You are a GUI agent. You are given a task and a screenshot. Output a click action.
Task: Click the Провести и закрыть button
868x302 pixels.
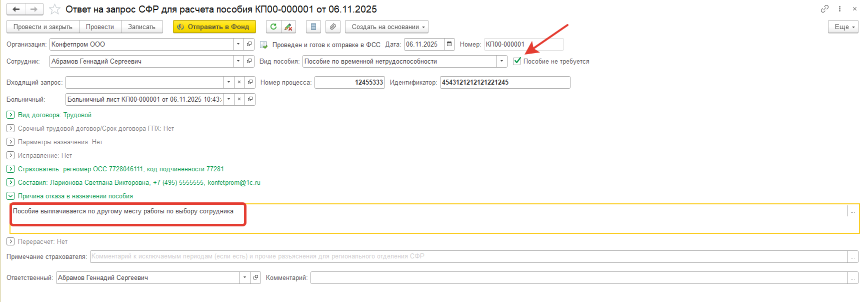pos(43,27)
